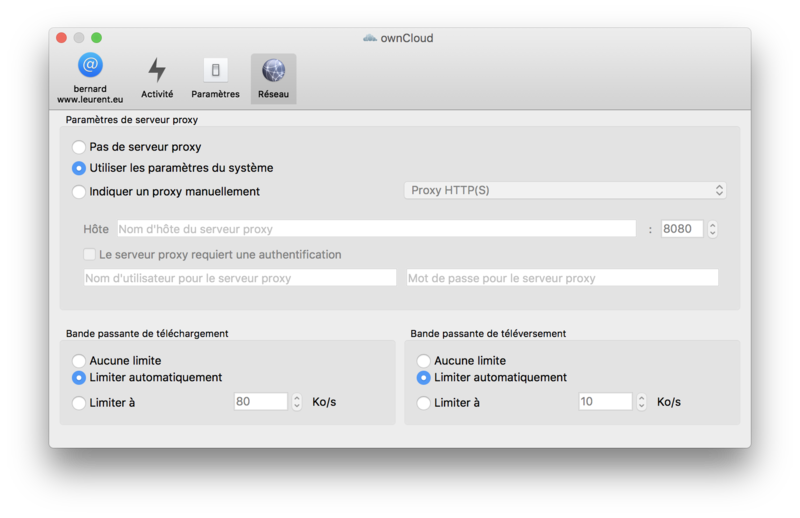Screen dimensions: 800x518
Task: Choose 'Indiquer un proxy manuellement' radio button
Action: click(80, 192)
